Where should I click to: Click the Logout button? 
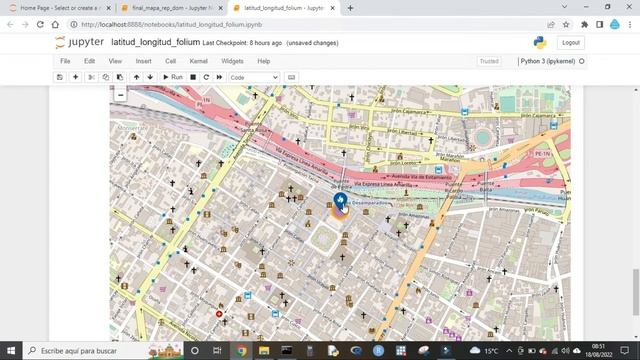pos(571,42)
